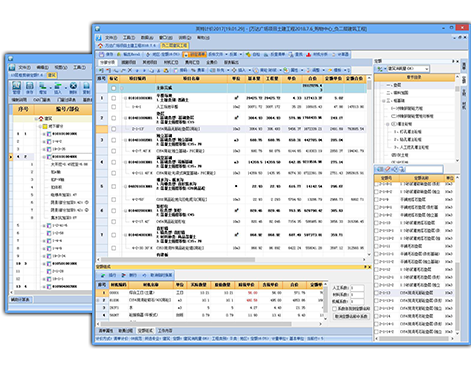The height and width of the screenshot is (371, 471).
Task: Open the quota library dropdown in right panel
Action: click(x=427, y=69)
